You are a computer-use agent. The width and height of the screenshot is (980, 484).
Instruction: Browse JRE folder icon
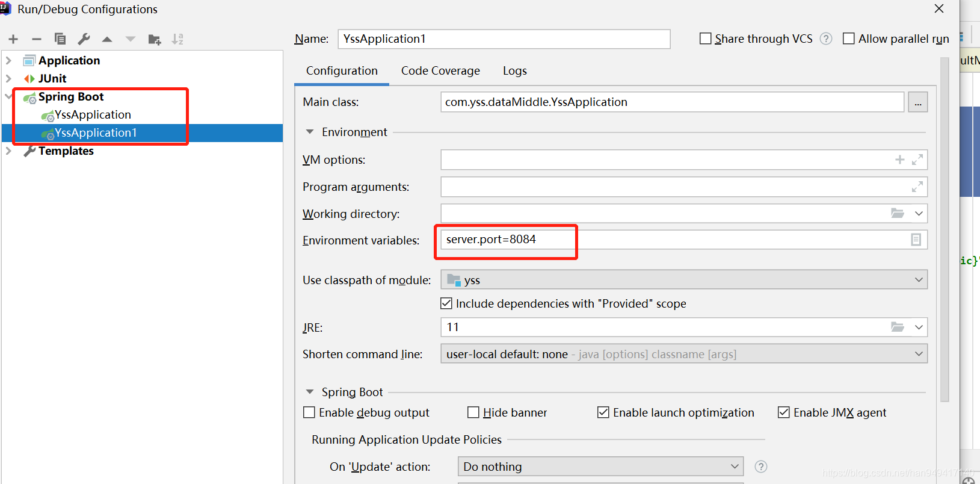coord(898,327)
